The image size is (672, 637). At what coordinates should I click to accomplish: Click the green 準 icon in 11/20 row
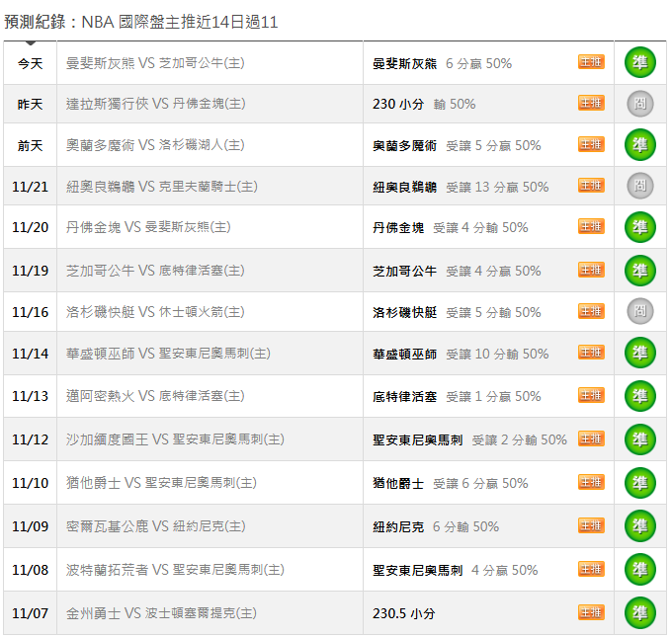click(639, 227)
